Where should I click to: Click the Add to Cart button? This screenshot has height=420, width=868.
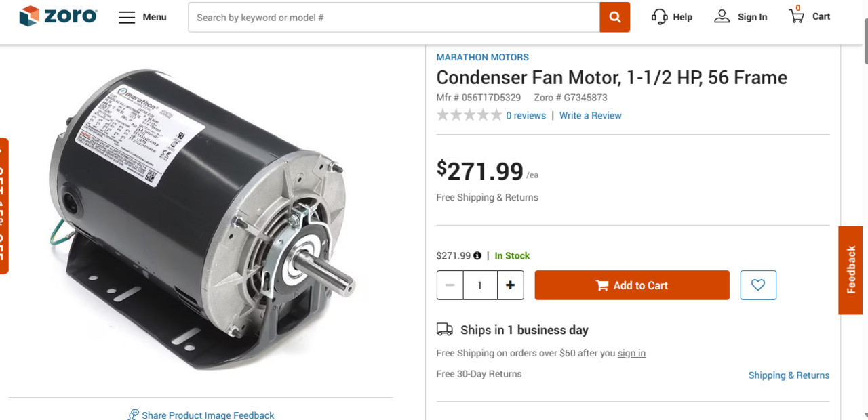pyautogui.click(x=632, y=285)
